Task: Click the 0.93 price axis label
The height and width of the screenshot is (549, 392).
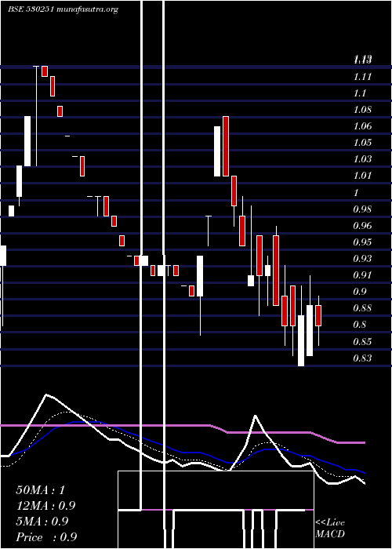Action: [362, 259]
